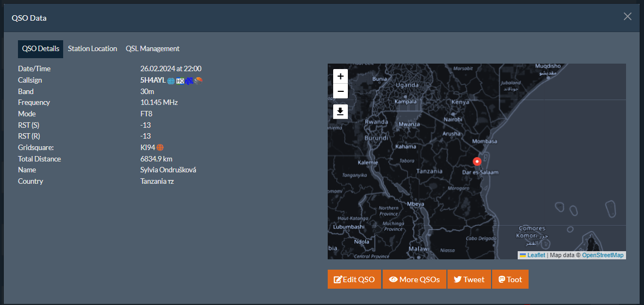Open the OpenStreetMap attribution link
The image size is (644, 305).
(x=603, y=256)
